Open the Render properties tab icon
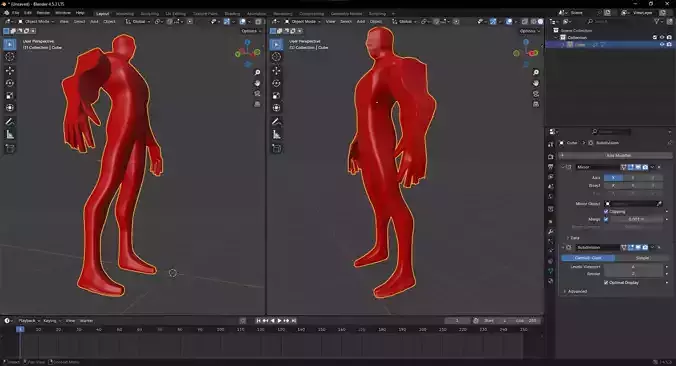 tap(551, 156)
